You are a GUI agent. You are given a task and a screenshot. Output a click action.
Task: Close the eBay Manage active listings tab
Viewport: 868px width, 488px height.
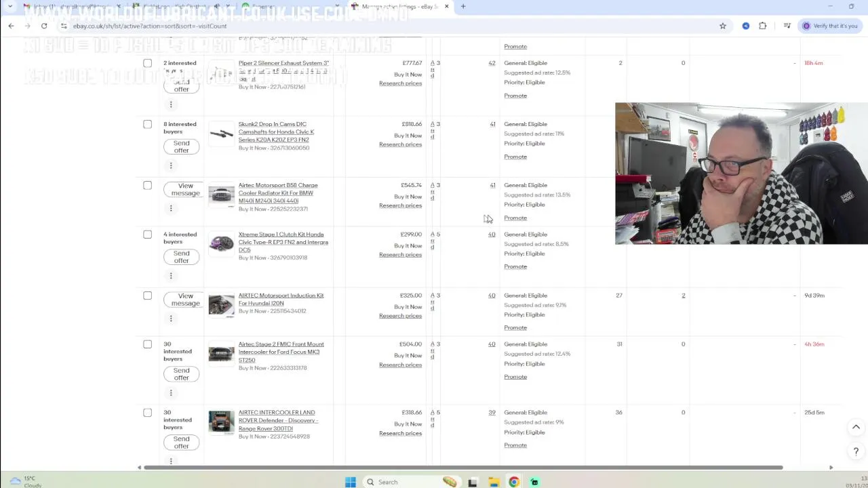pyautogui.click(x=446, y=7)
